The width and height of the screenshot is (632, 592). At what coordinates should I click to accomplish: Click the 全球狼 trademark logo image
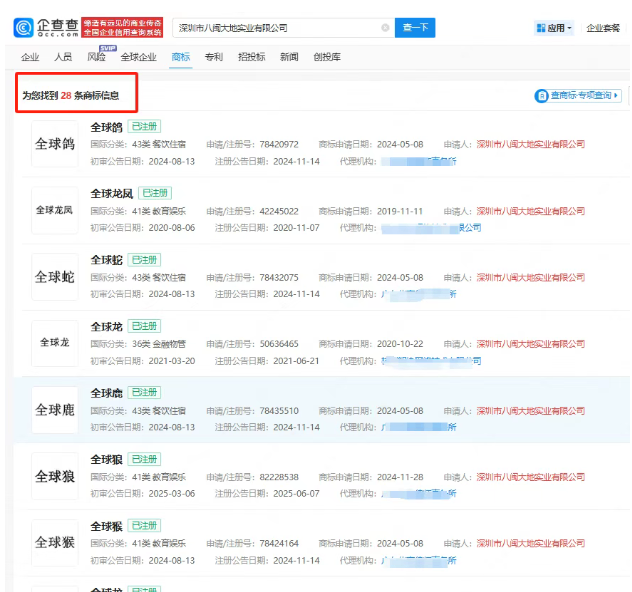click(54, 477)
